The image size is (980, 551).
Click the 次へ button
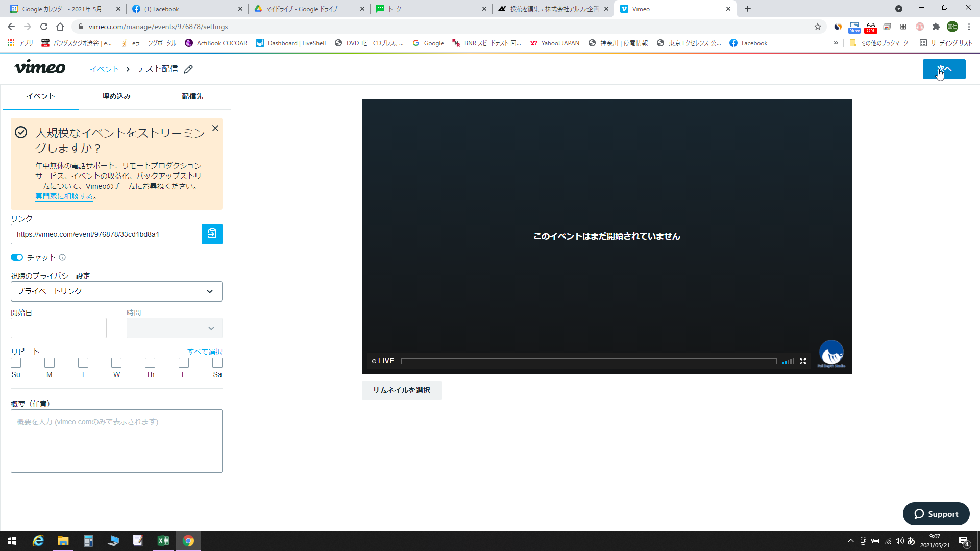[944, 69]
